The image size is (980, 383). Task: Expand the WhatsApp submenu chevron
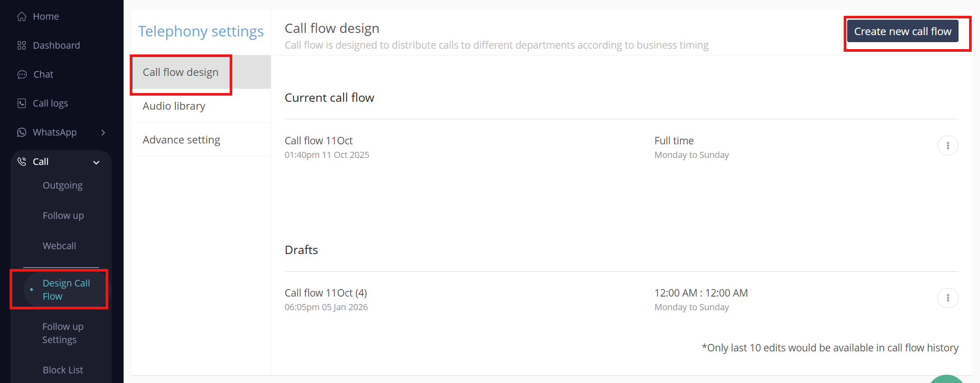(x=103, y=132)
